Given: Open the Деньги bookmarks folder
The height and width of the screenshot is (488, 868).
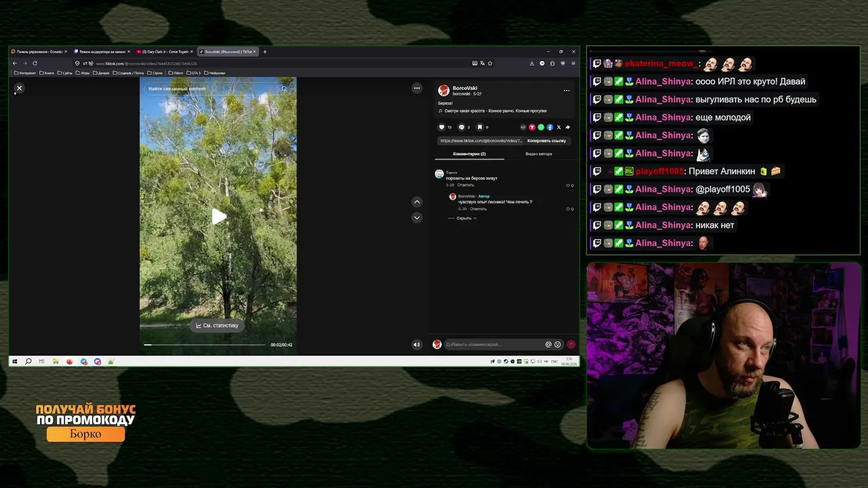Looking at the screenshot, I should click(x=101, y=73).
